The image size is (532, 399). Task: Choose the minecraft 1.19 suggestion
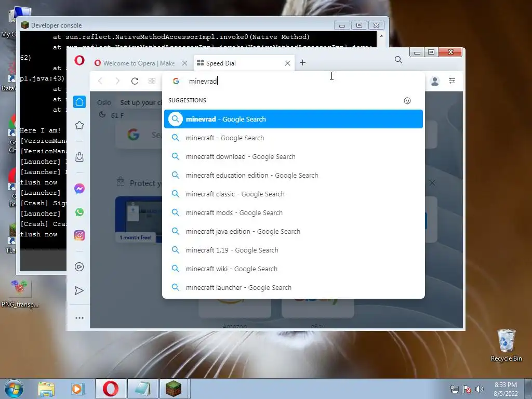click(x=294, y=250)
